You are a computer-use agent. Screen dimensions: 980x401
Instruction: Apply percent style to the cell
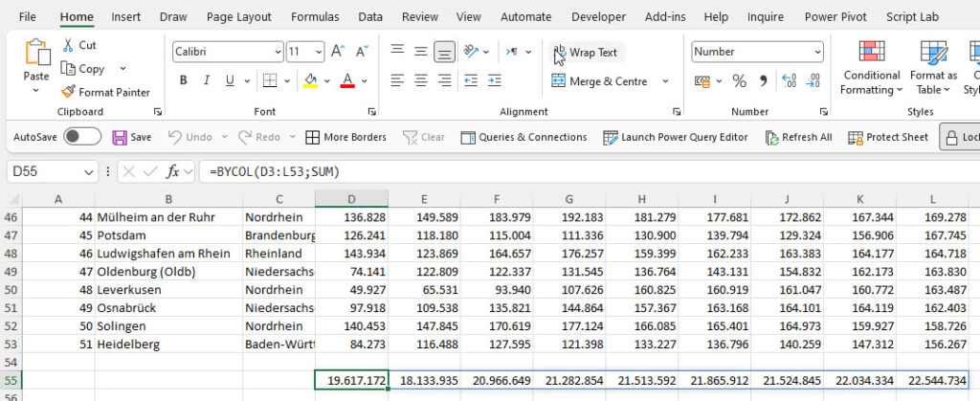tap(739, 81)
